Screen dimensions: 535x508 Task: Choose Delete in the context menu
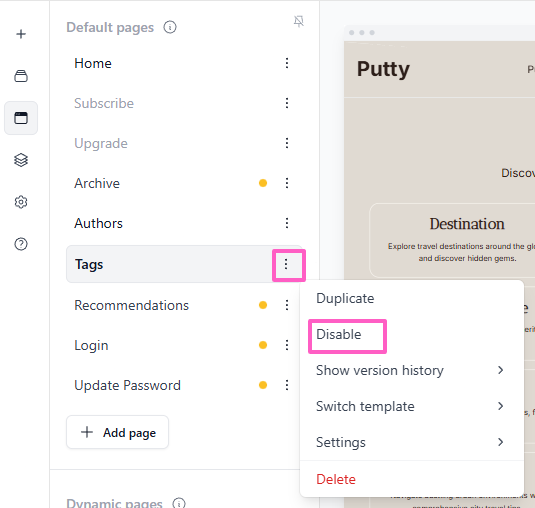(336, 479)
